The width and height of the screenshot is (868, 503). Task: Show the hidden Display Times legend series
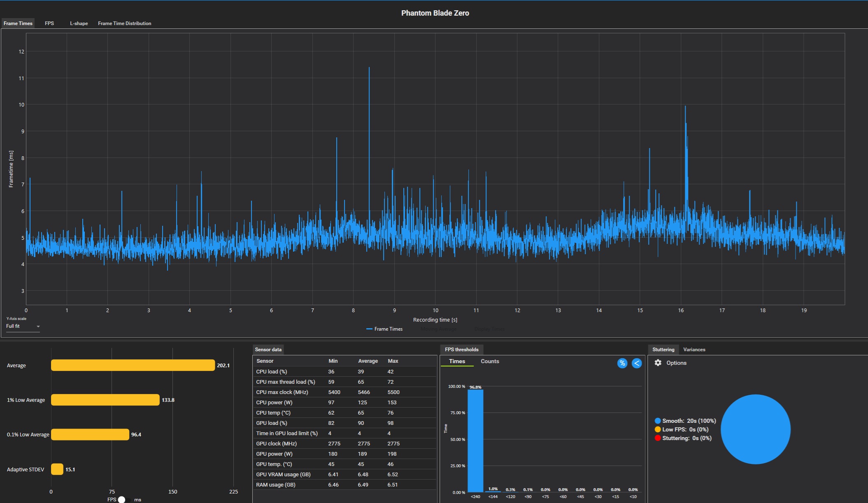pyautogui.click(x=489, y=329)
